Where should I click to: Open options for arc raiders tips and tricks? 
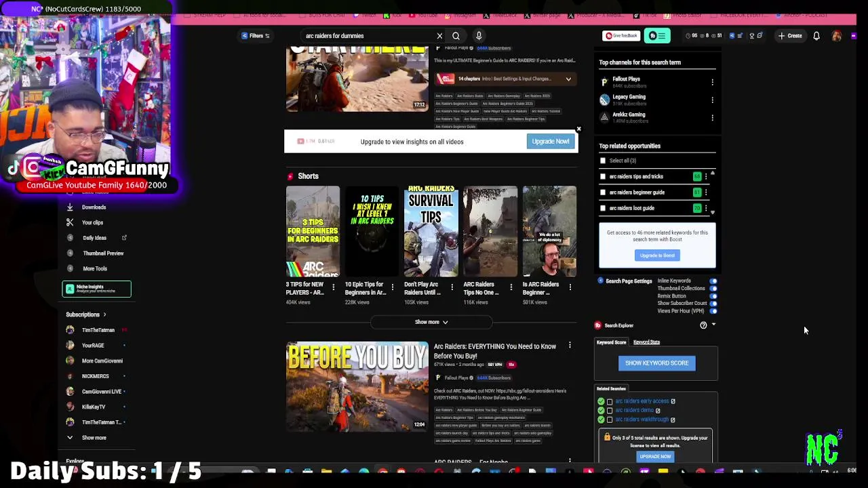coord(706,177)
